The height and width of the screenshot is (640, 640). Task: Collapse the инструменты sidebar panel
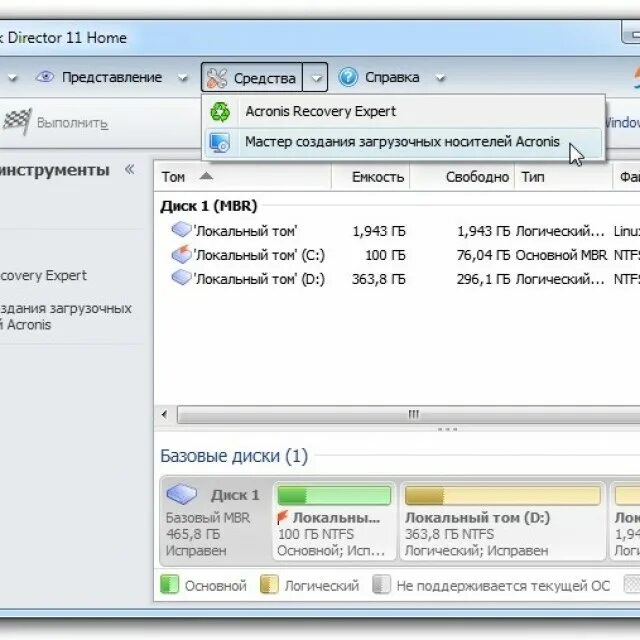(130, 169)
